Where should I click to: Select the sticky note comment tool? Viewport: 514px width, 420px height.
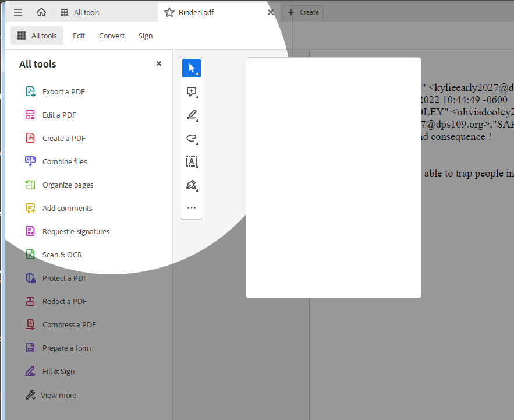[x=191, y=91]
